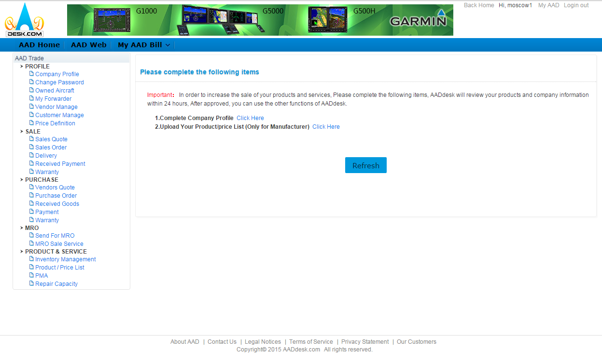The image size is (602, 364).
Task: Open Delivery page in SALE section
Action: [46, 156]
